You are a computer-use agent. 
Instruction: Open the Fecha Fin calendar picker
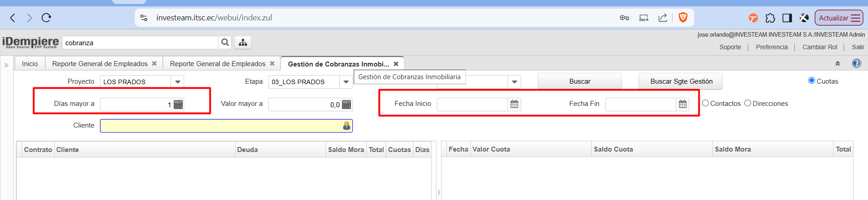pos(683,104)
